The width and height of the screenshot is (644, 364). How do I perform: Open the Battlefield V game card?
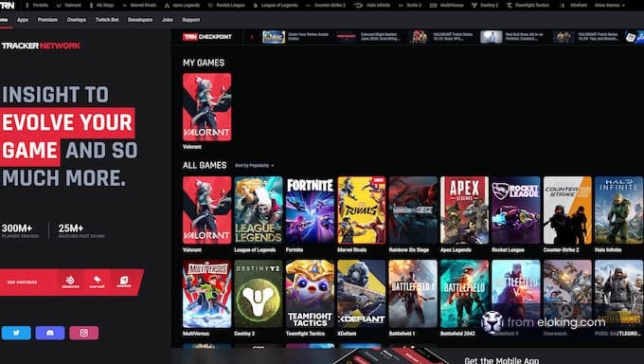pos(516,294)
